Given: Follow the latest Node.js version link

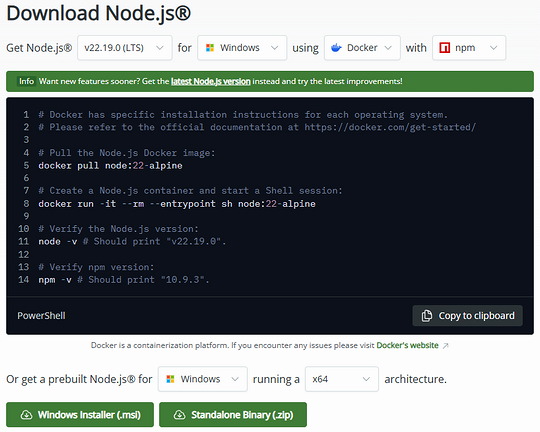Looking at the screenshot, I should (x=211, y=81).
